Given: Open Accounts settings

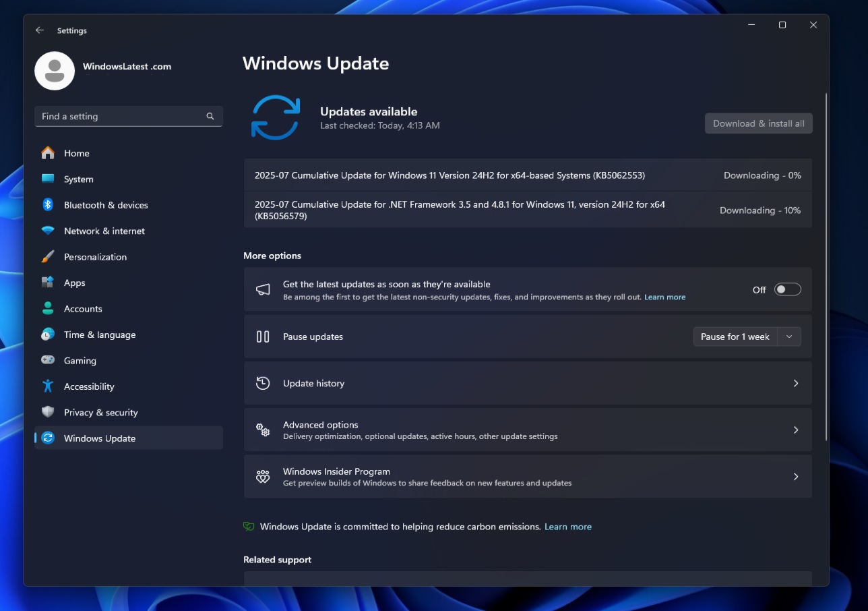Looking at the screenshot, I should coord(82,308).
